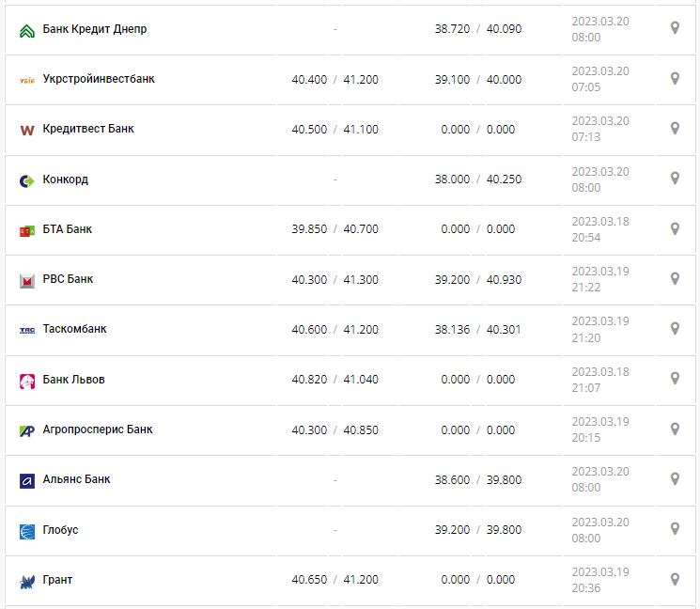Click Укрстройинвестбанк rate 40.400 / 41.200

click(x=334, y=80)
